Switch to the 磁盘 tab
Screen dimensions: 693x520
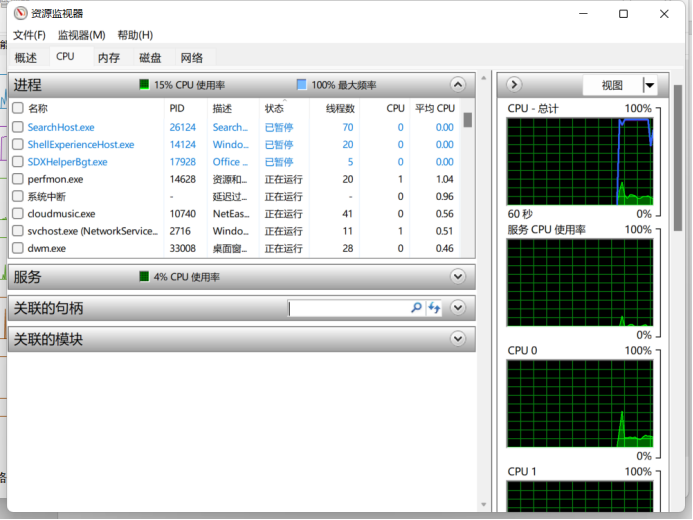coord(150,58)
